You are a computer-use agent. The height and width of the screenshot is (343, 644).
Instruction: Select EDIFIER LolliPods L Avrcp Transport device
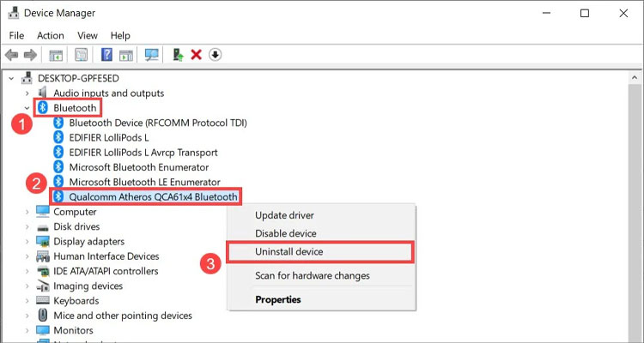[x=142, y=152]
